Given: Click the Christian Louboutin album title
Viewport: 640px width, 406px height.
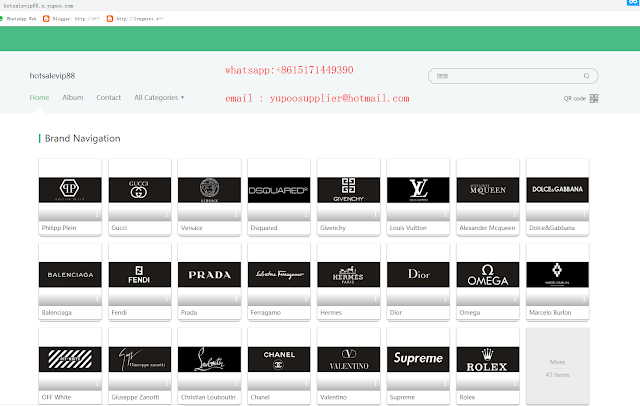Looking at the screenshot, I should (x=208, y=397).
